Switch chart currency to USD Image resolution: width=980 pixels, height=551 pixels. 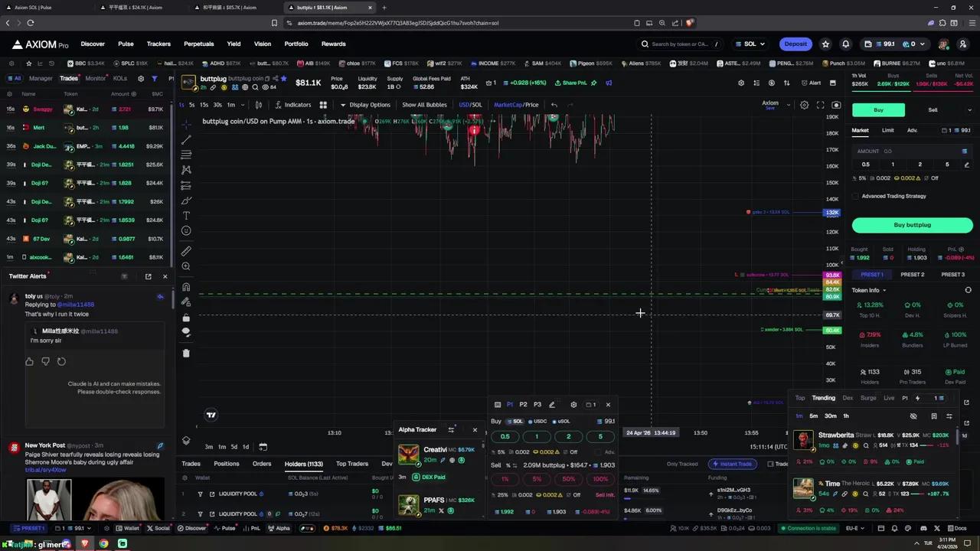[x=463, y=105]
